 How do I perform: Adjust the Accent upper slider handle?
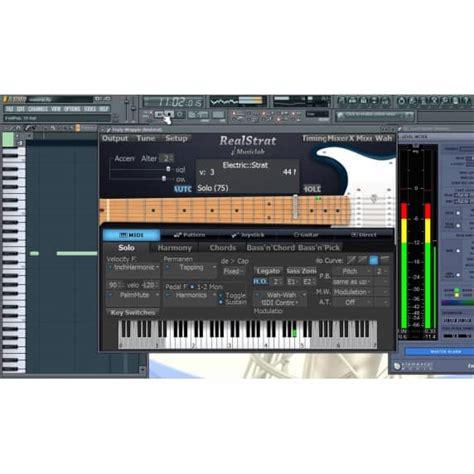(168, 169)
